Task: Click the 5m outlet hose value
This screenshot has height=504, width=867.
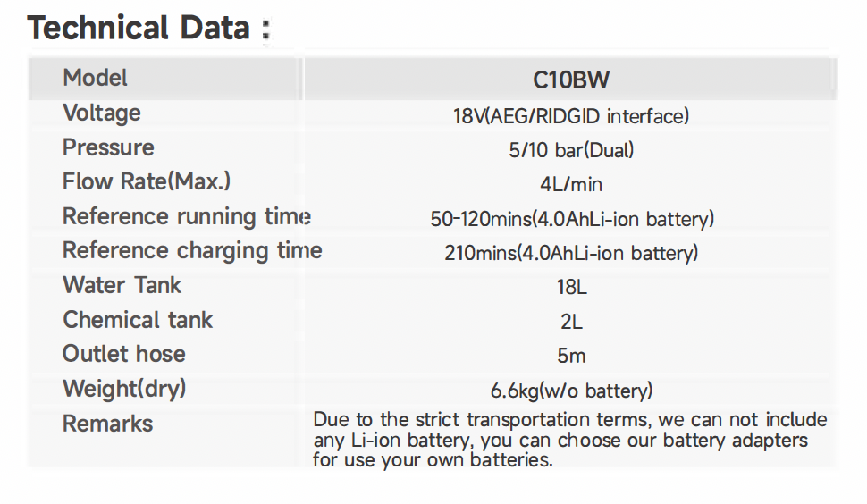Action: pyautogui.click(x=572, y=356)
